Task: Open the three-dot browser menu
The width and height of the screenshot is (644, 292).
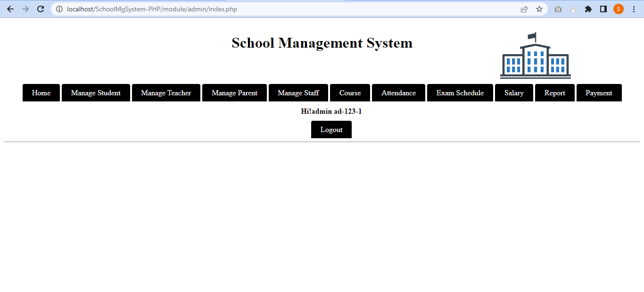Action: click(633, 8)
